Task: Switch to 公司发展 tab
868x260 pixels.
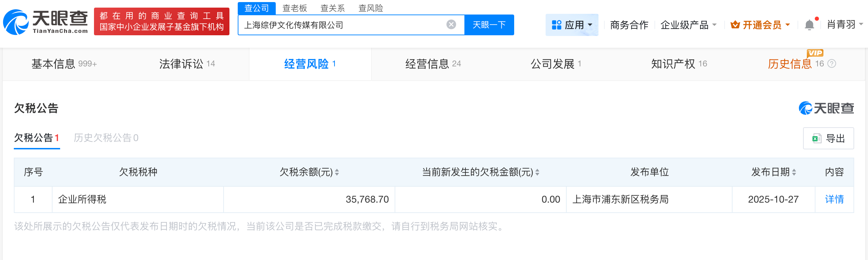Action: point(556,64)
